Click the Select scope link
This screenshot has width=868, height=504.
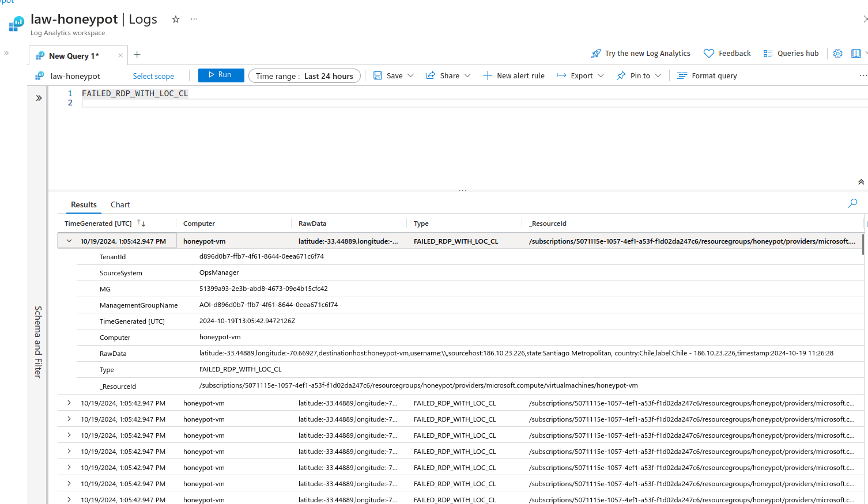[x=153, y=76]
